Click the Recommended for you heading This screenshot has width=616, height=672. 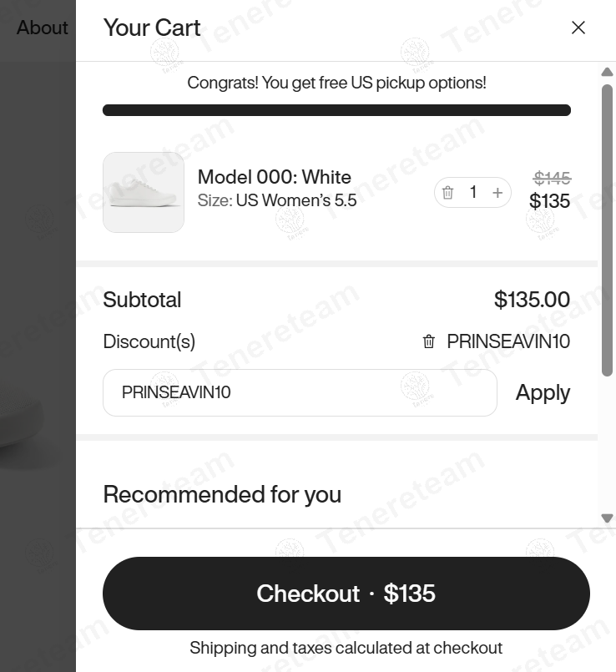tap(222, 494)
